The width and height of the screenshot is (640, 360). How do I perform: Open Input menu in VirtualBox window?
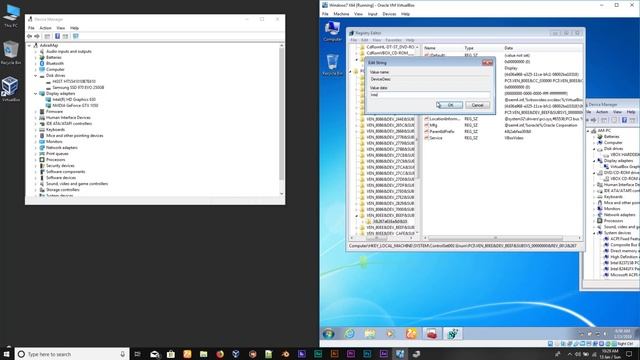point(372,14)
